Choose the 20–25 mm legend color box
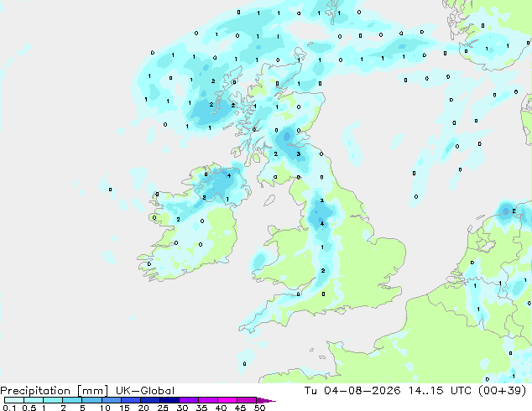The image size is (532, 411). [x=150, y=400]
